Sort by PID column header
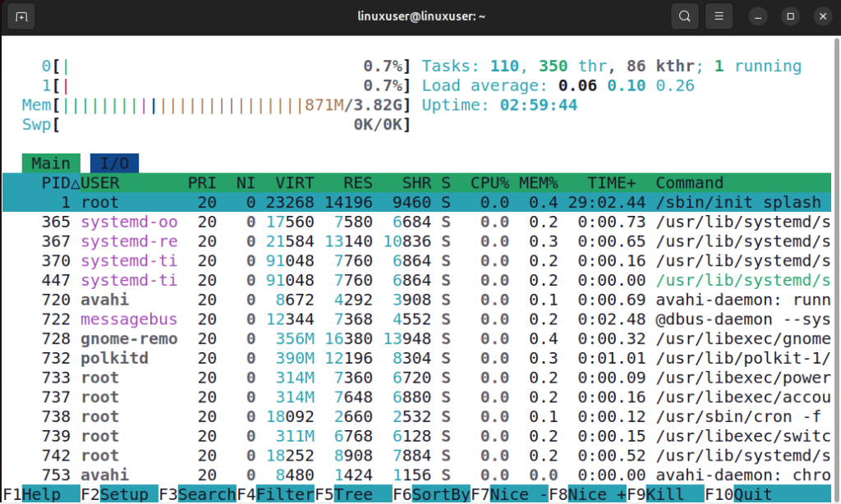The height and width of the screenshot is (504, 841). 56,183
